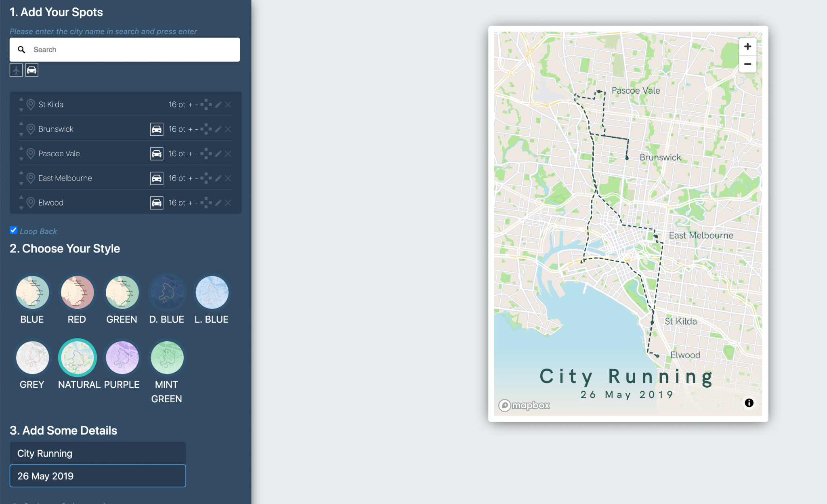Click the map info icon
The width and height of the screenshot is (827, 504).
click(x=749, y=403)
